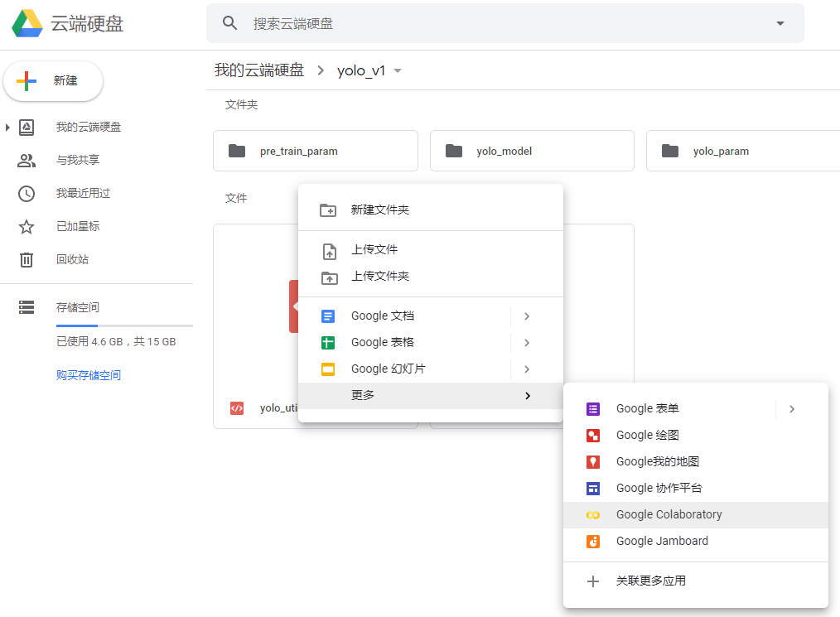The image size is (840, 617).
Task: Click the blue Google Docs icon
Action: click(x=328, y=316)
